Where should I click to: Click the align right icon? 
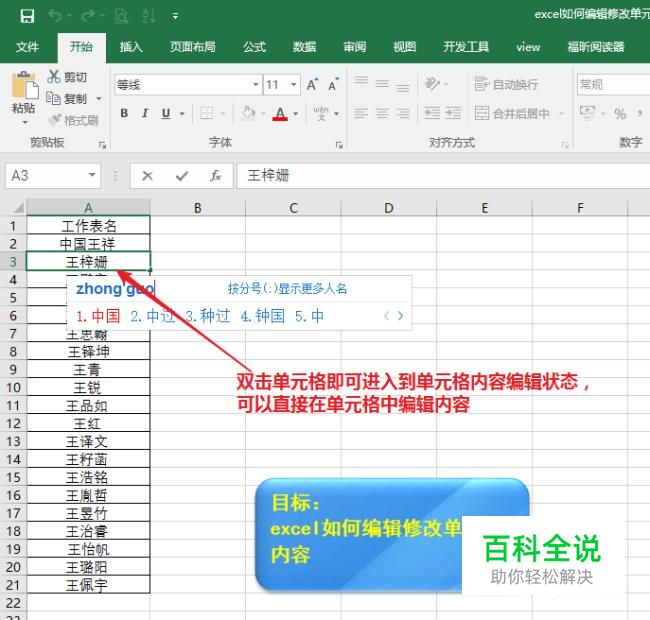[403, 113]
